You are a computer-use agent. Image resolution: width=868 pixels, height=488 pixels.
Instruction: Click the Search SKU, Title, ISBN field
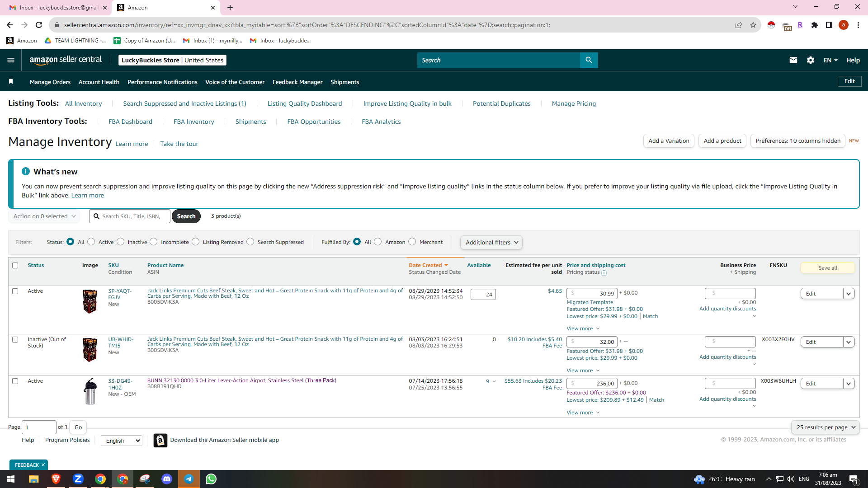click(130, 216)
